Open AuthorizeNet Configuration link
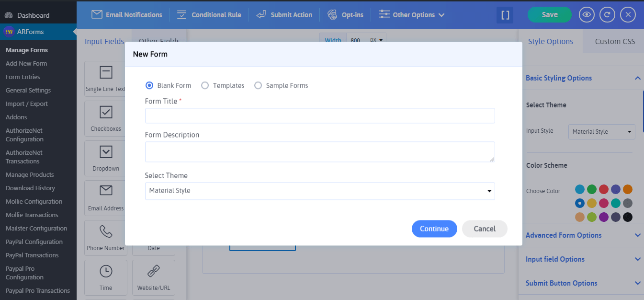Image resolution: width=644 pixels, height=300 pixels. click(24, 135)
